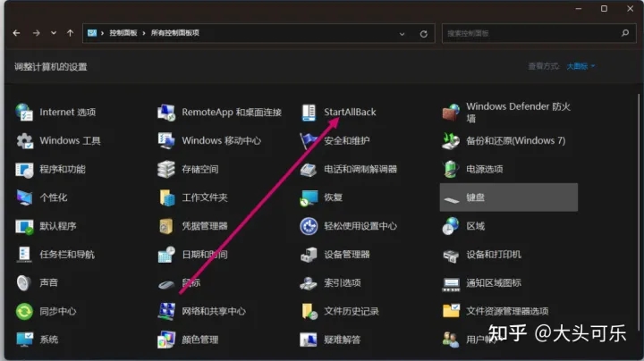Screen dimensions: 644x361
Task: Open 轻松使用设置中心 icon
Action: [x=309, y=226]
